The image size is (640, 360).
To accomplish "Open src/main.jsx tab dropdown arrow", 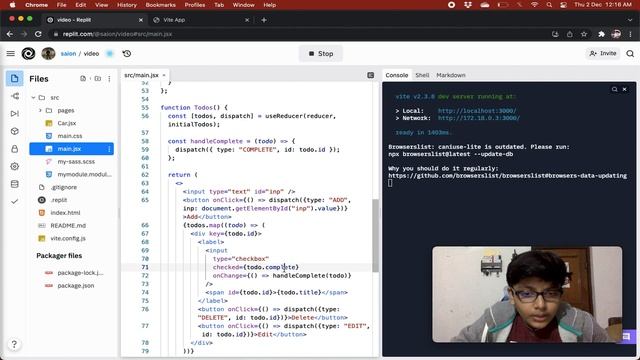I will click(x=164, y=75).
